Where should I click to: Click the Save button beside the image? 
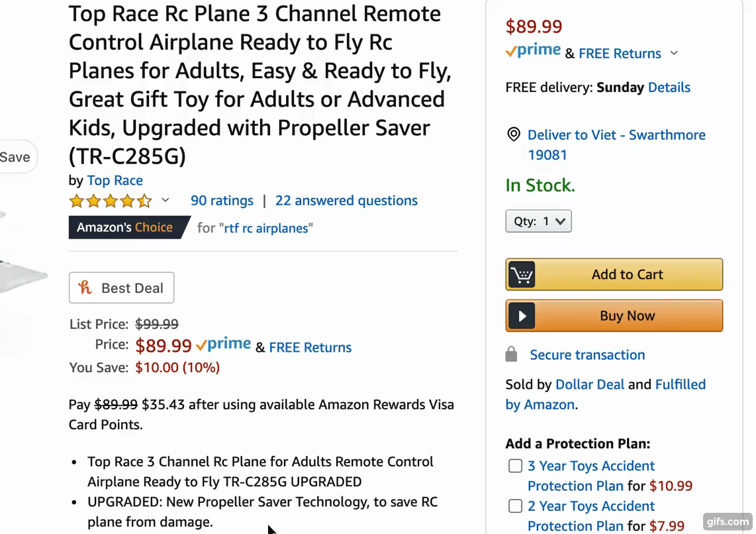[x=17, y=157]
